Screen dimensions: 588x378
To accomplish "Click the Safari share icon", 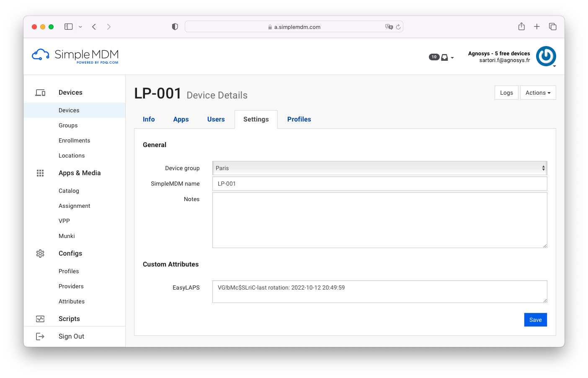I will (x=521, y=26).
